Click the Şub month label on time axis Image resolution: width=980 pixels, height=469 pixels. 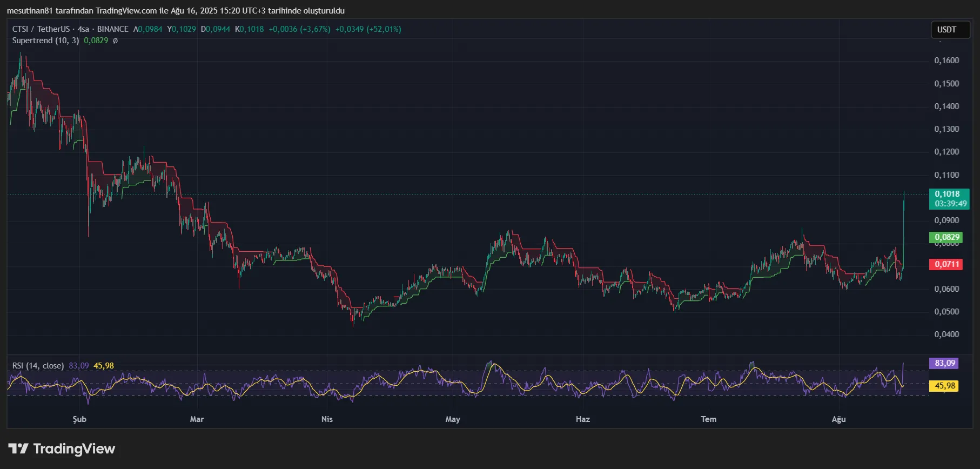coord(79,419)
